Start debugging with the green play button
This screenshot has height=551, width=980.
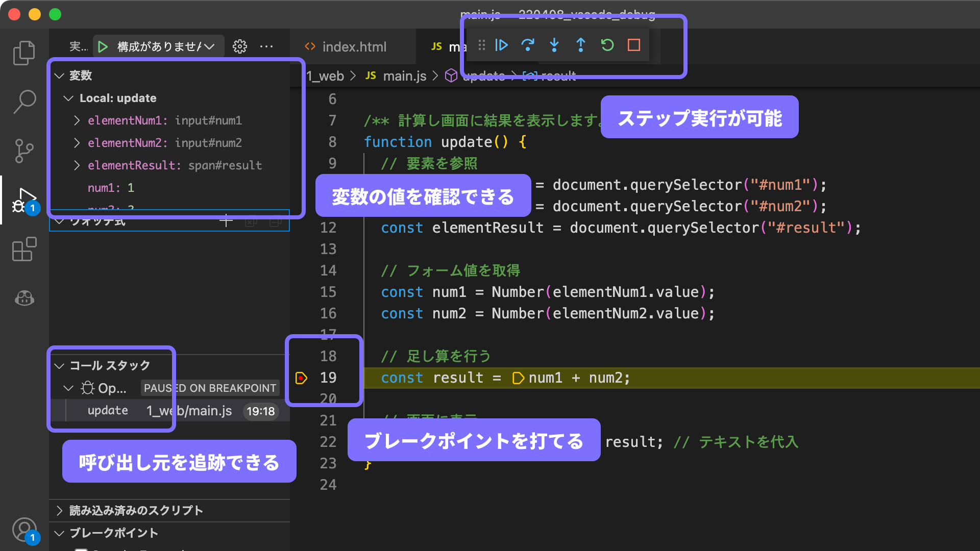click(103, 47)
